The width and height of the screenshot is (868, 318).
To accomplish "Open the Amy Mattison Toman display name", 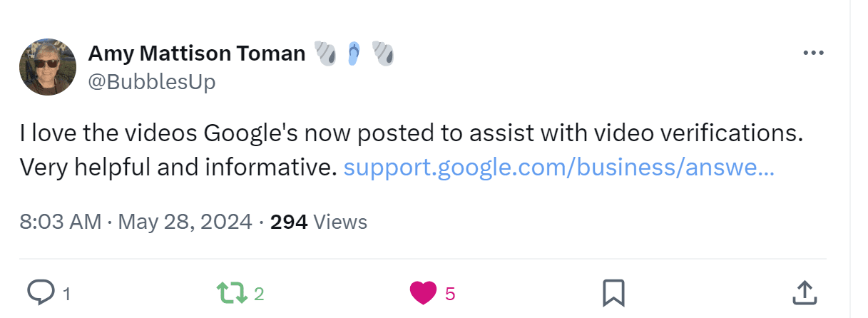I will 196,53.
